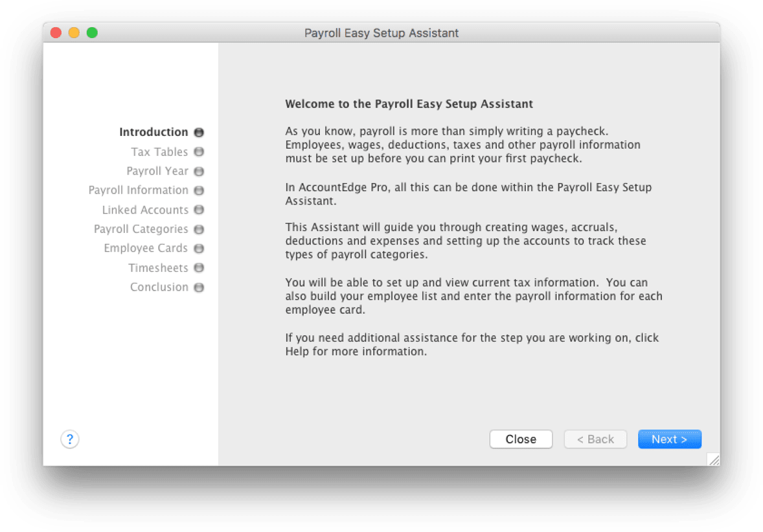Click the bullet beside Introduction
763x532 pixels.
point(199,132)
